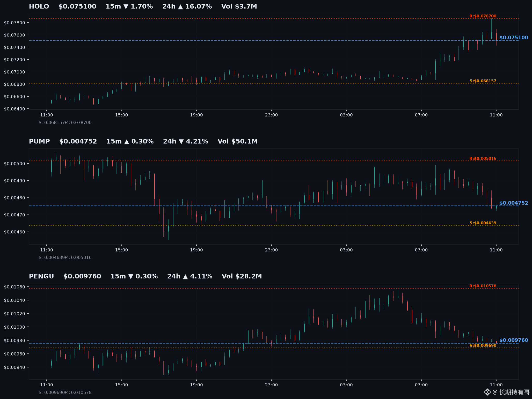Screen dimensions: 532x399
Task: Click the resistance label R:$0.010578
Action: coord(483,286)
